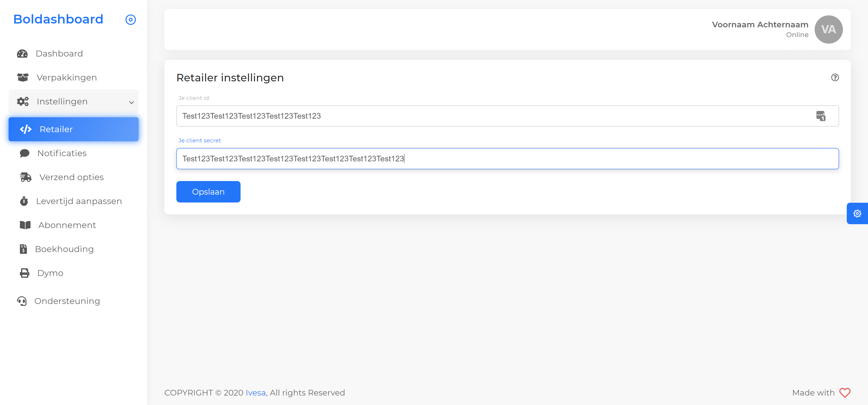The height and width of the screenshot is (405, 868).
Task: Open the Notificaties menu item
Action: [62, 153]
